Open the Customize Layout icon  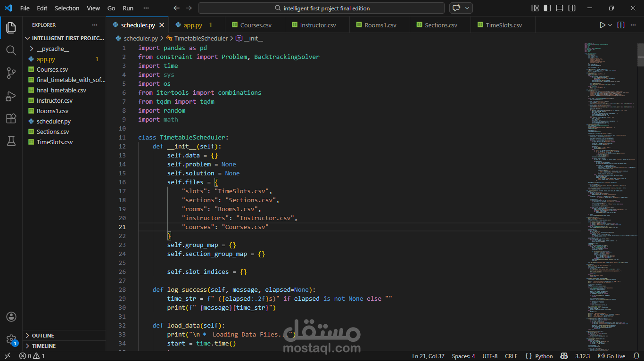(535, 8)
